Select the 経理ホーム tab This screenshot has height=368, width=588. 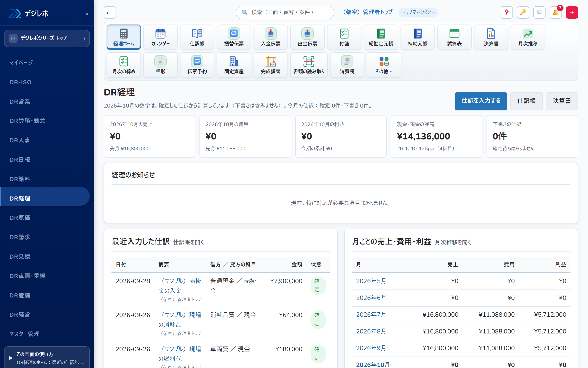(124, 37)
